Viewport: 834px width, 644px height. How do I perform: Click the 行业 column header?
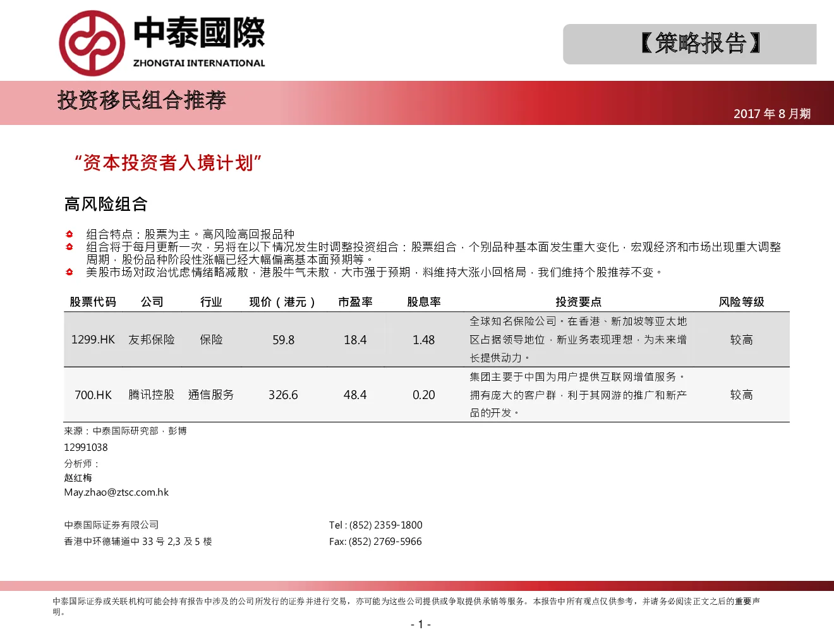211,302
